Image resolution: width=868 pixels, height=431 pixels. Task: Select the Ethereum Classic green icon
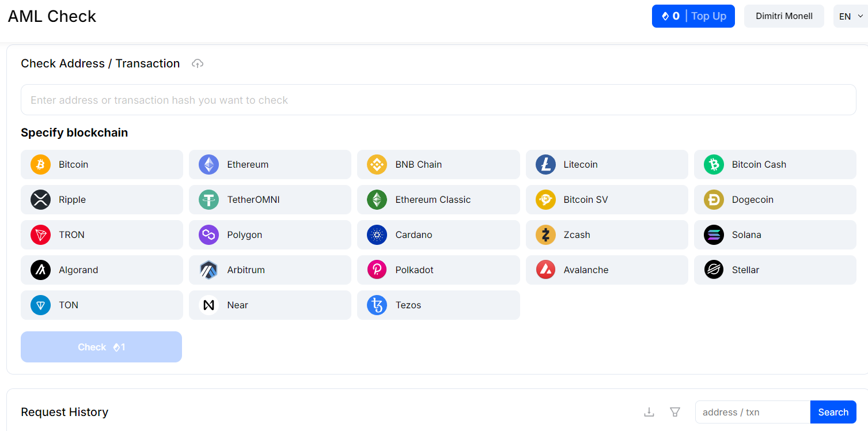(377, 200)
